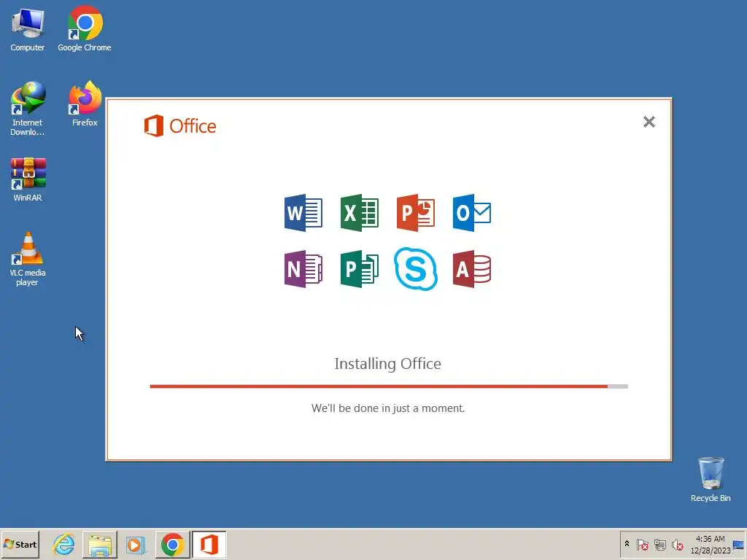Click the Installing Office heading text
747x560 pixels.
coord(388,364)
